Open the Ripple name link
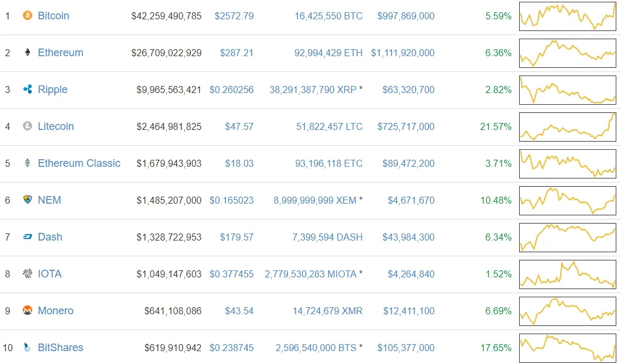Screen dimensions: 621x364 53,90
